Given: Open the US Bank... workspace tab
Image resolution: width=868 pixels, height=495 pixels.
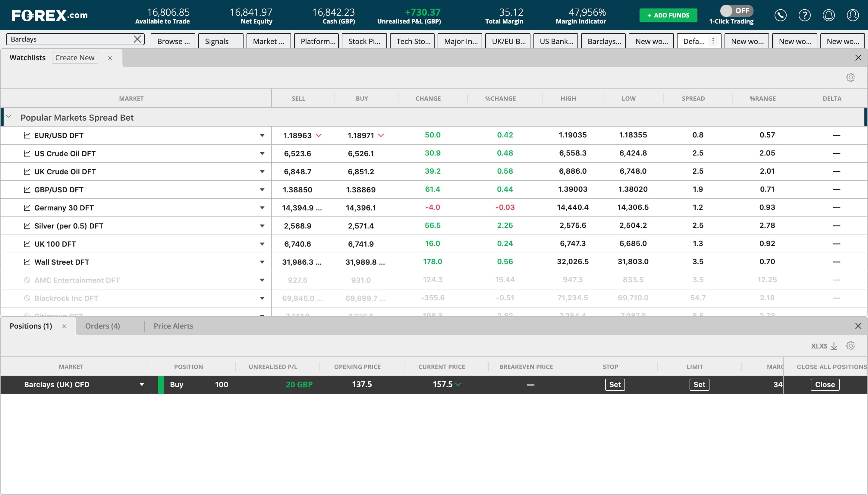Looking at the screenshot, I should 555,41.
